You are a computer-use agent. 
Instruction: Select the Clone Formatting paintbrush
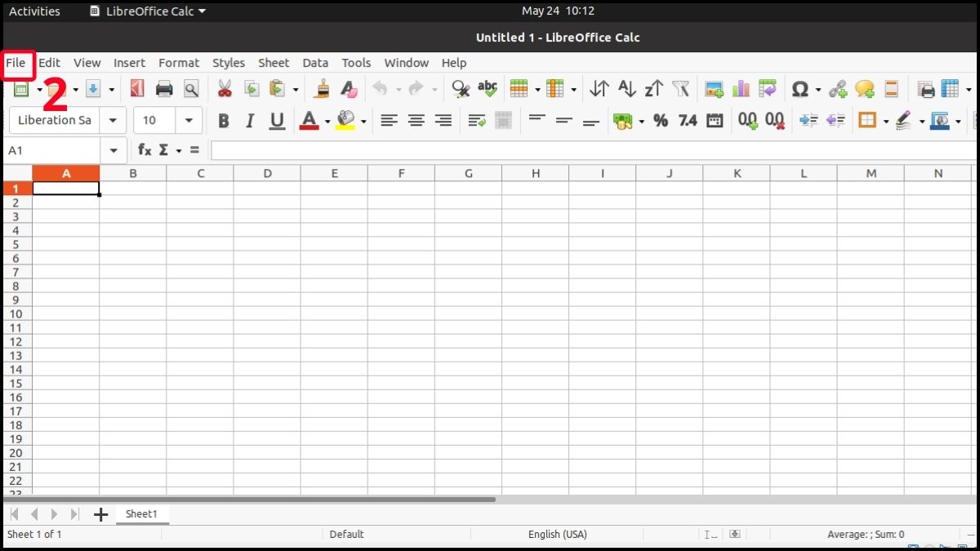click(323, 88)
